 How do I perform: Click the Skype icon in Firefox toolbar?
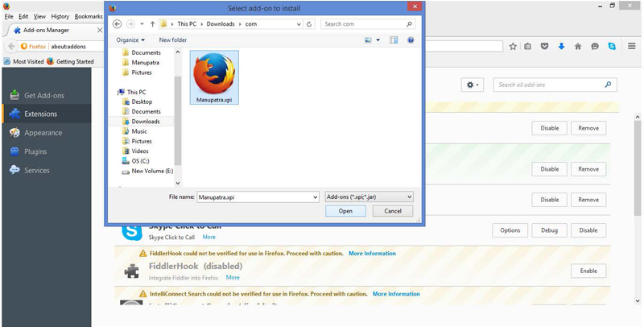[612, 47]
